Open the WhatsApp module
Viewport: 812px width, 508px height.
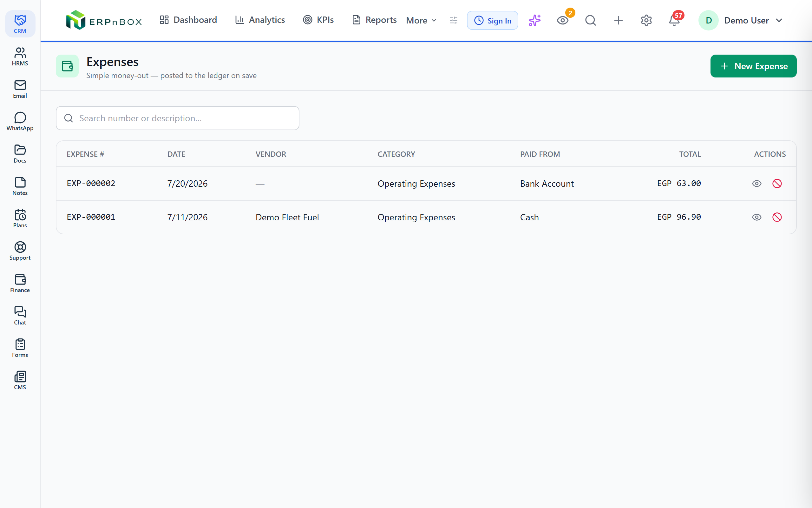click(20, 121)
